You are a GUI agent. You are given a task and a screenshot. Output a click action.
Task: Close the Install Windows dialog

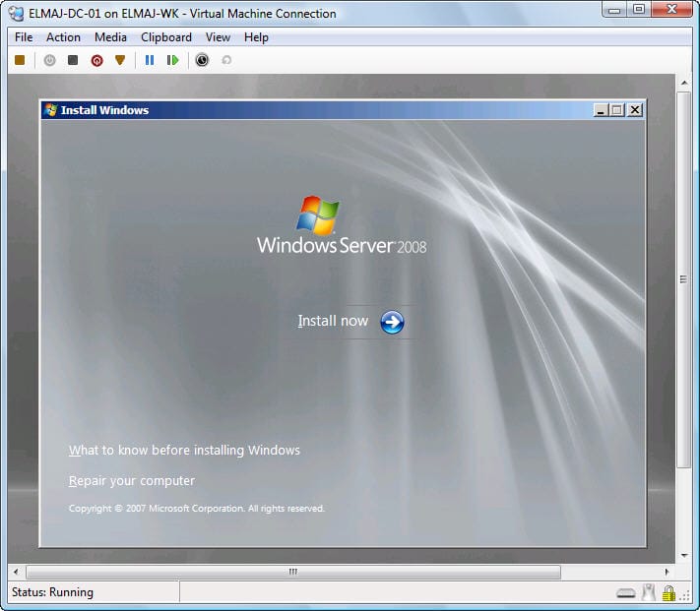tap(635, 110)
